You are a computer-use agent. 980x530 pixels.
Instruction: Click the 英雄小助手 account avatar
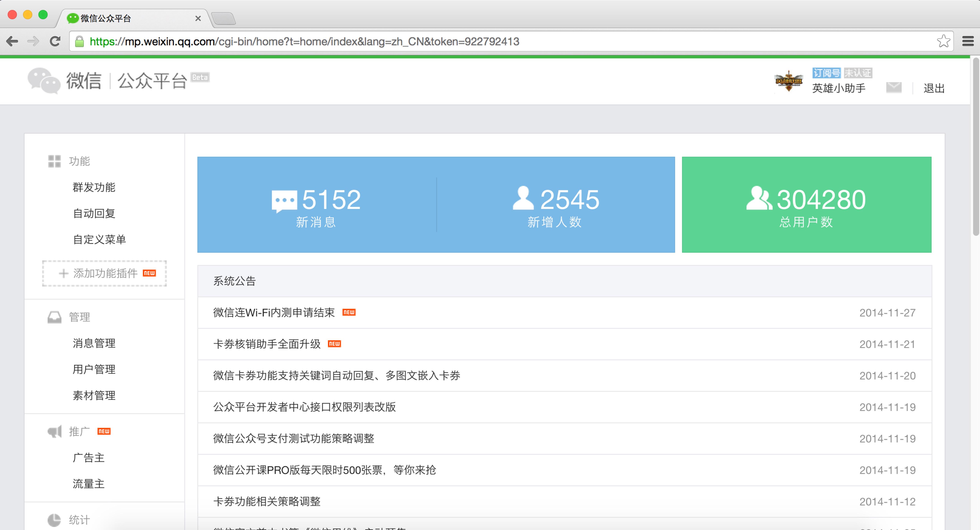789,81
